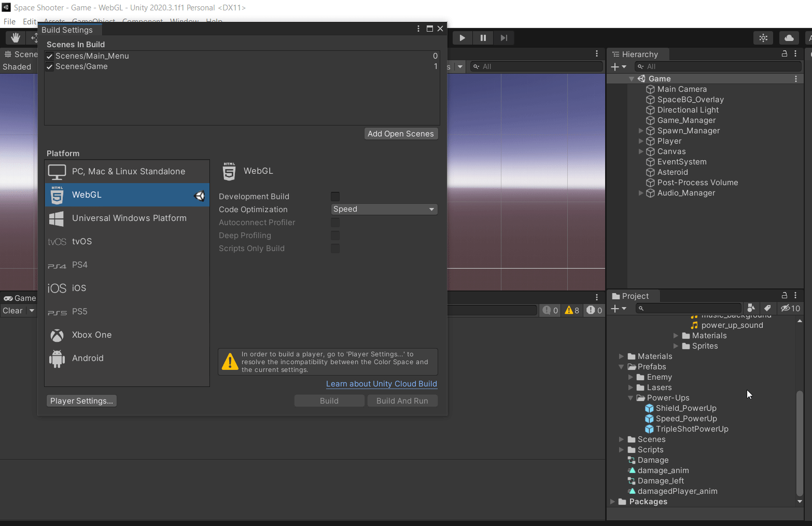This screenshot has width=812, height=526.
Task: Click the Xbox One logo icon
Action: pyautogui.click(x=57, y=335)
